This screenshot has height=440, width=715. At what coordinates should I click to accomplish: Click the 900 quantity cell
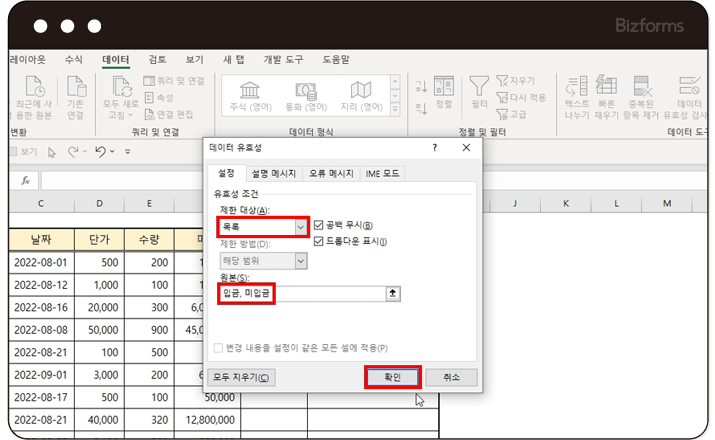150,330
